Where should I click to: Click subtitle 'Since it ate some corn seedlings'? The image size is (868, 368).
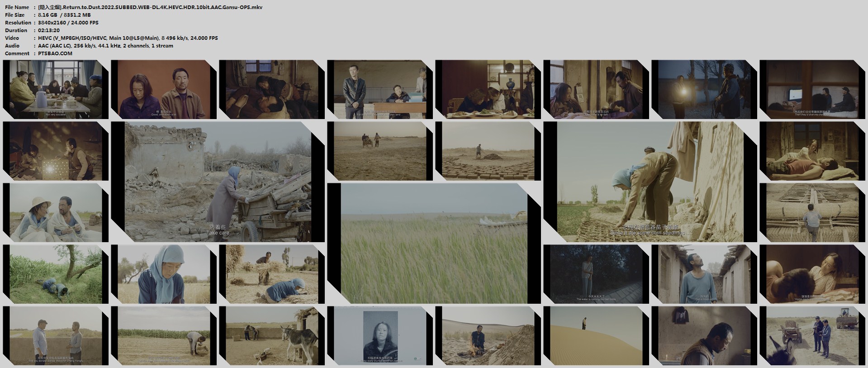pyautogui.click(x=650, y=233)
